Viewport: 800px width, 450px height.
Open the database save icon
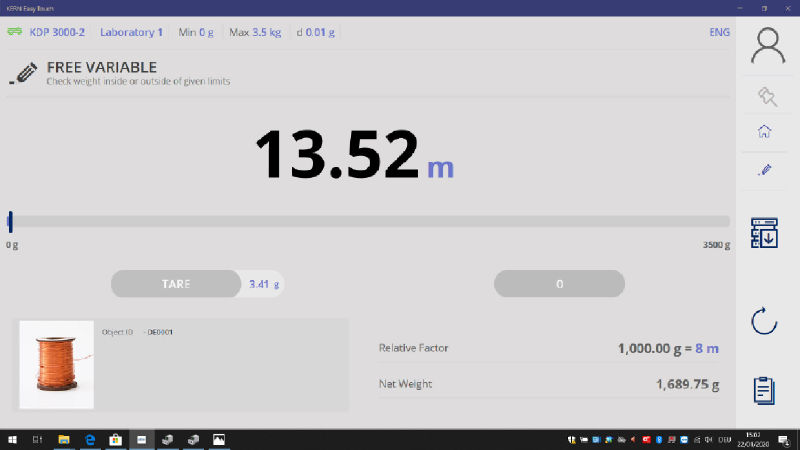pyautogui.click(x=764, y=233)
